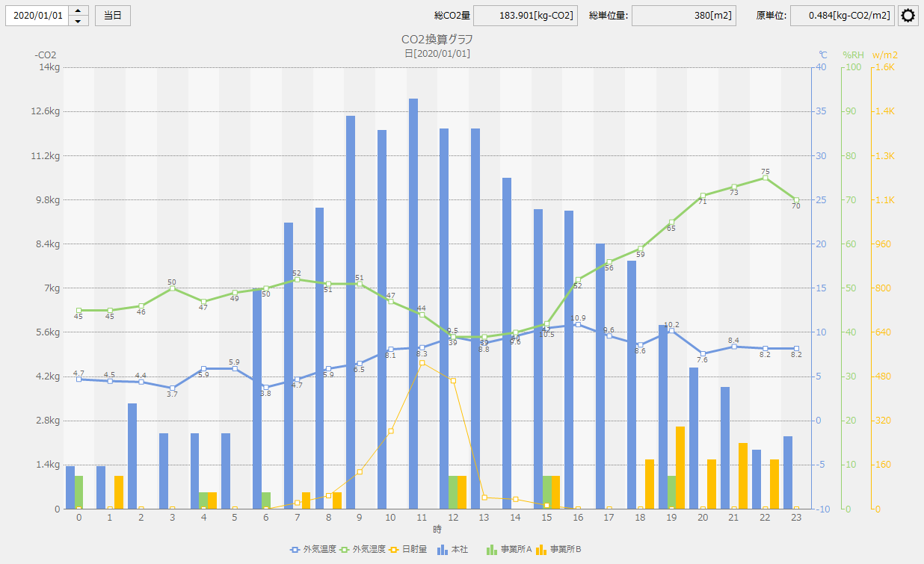
Task: Decrement the date with the down arrow
Action: (78, 21)
